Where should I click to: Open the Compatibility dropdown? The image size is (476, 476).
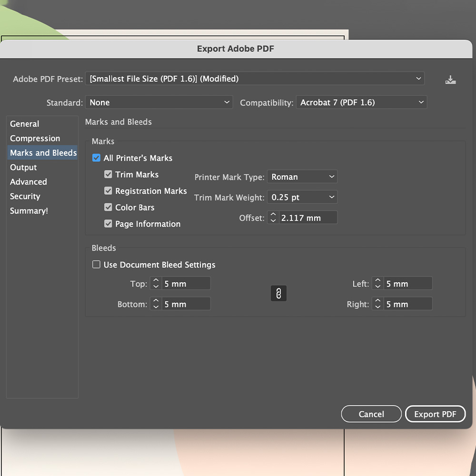click(x=362, y=102)
